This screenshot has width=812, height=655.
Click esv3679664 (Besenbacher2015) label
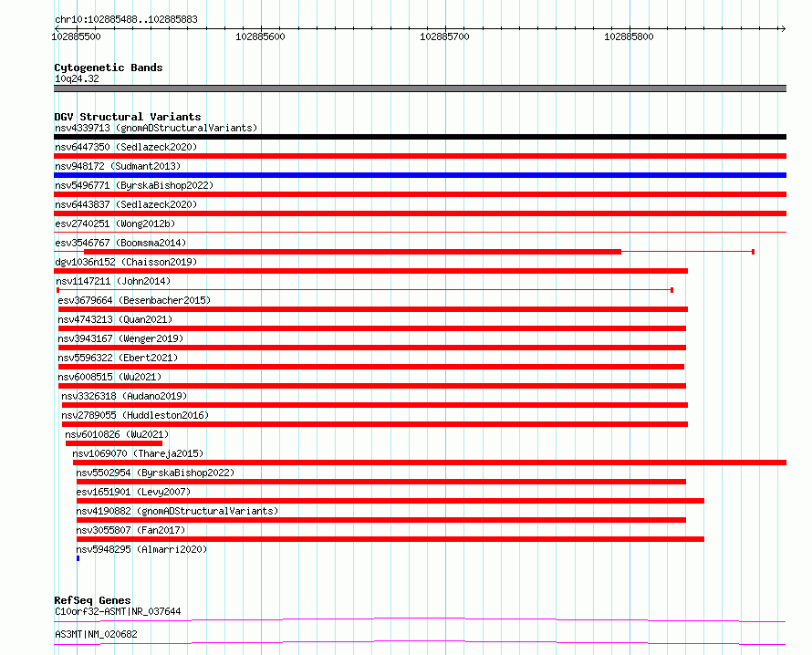[x=134, y=300]
